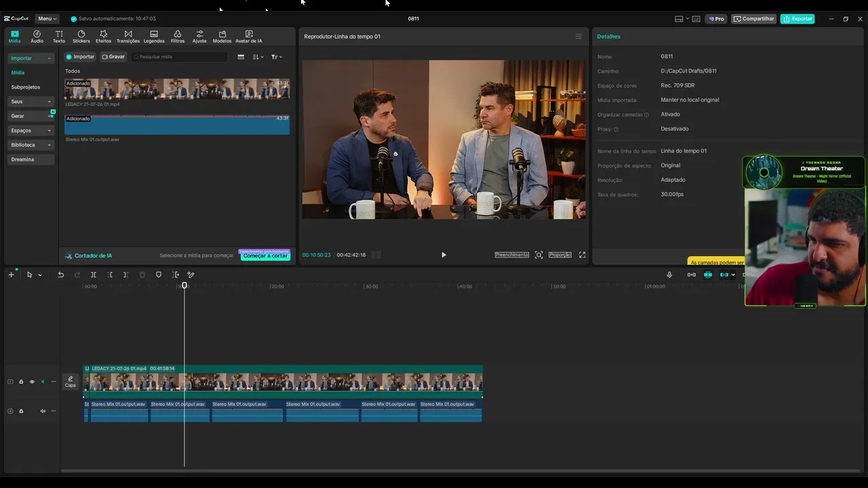Play the preview video
Image resolution: width=868 pixels, height=488 pixels.
point(443,255)
